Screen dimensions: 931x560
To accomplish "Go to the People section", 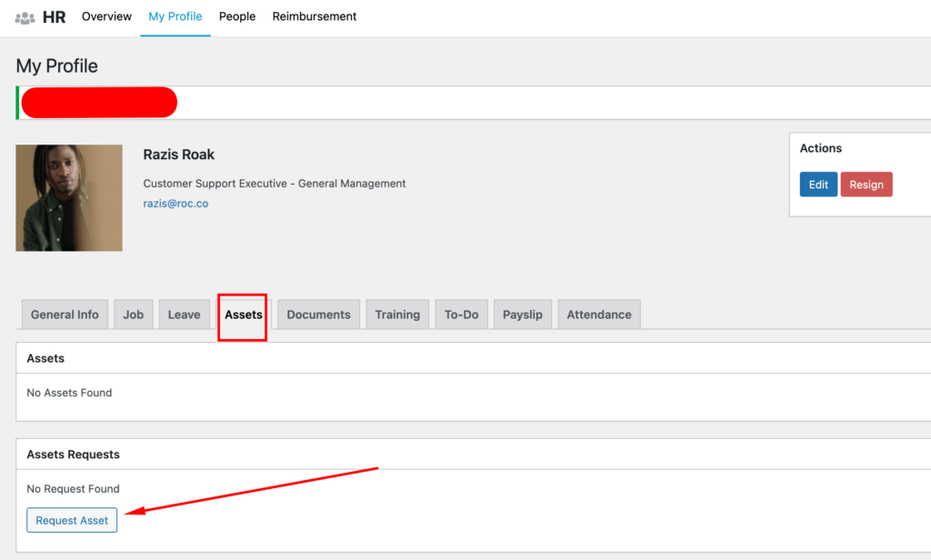I will coord(237,16).
